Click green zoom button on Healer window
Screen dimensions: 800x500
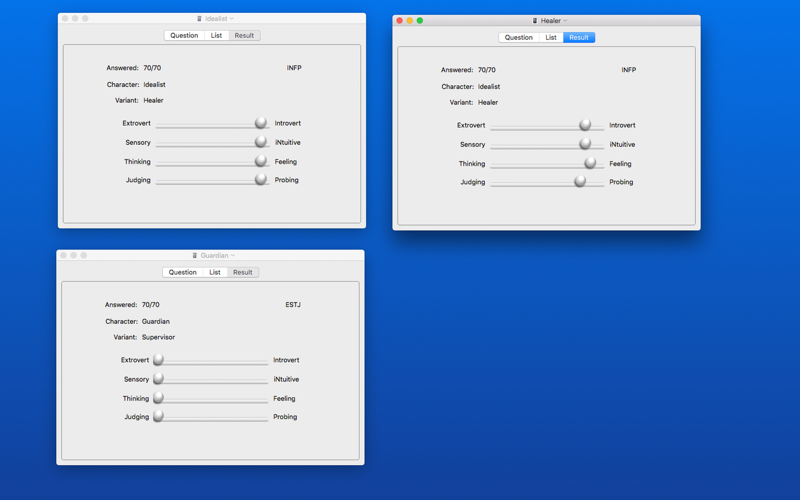(420, 21)
